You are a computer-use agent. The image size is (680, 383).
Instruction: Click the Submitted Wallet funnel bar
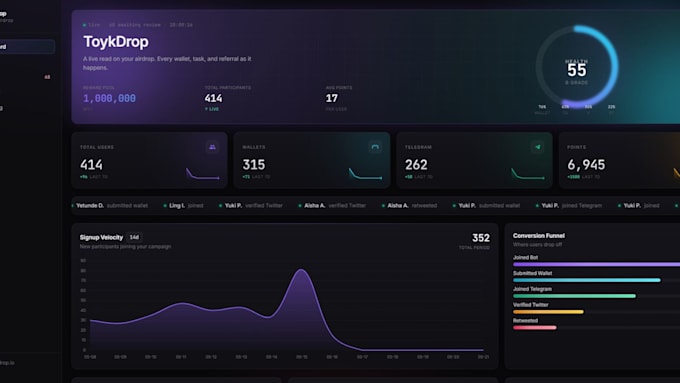click(x=587, y=280)
